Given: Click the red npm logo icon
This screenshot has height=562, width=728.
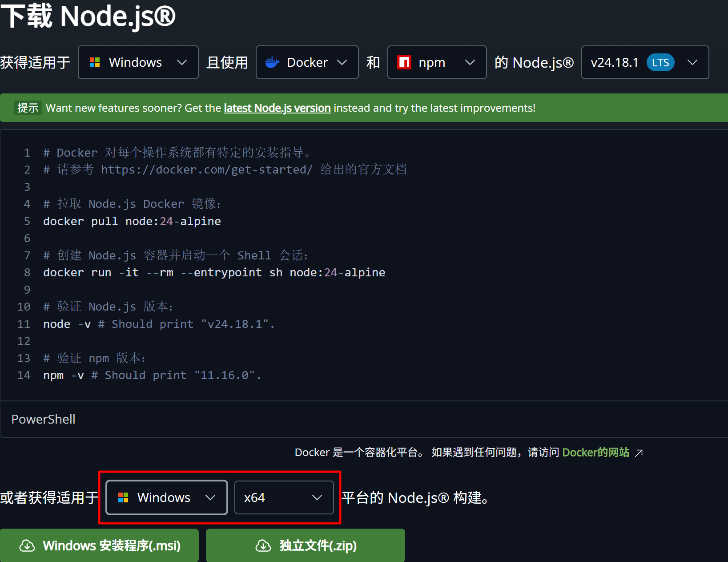Looking at the screenshot, I should [x=404, y=62].
